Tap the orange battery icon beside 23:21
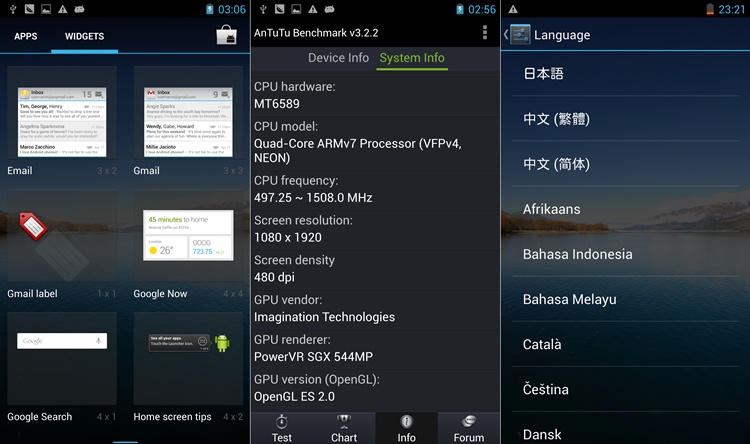This screenshot has height=444, width=750. pos(710,9)
